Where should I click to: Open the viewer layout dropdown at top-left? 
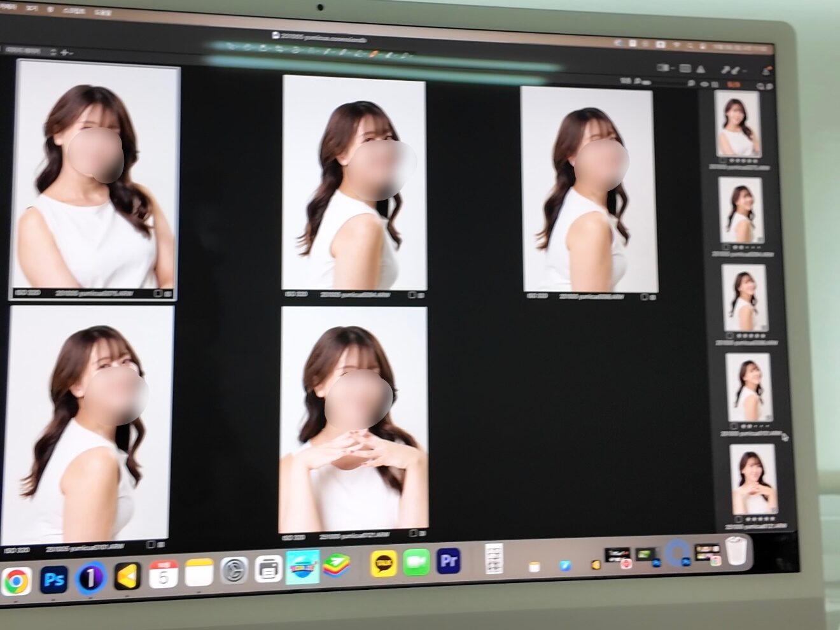point(53,52)
